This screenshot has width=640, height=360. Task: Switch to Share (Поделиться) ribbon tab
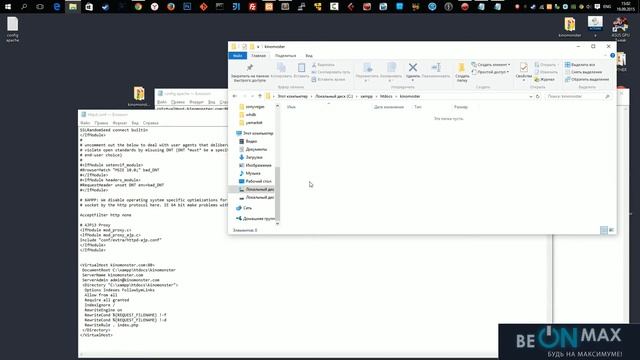pyautogui.click(x=285, y=56)
